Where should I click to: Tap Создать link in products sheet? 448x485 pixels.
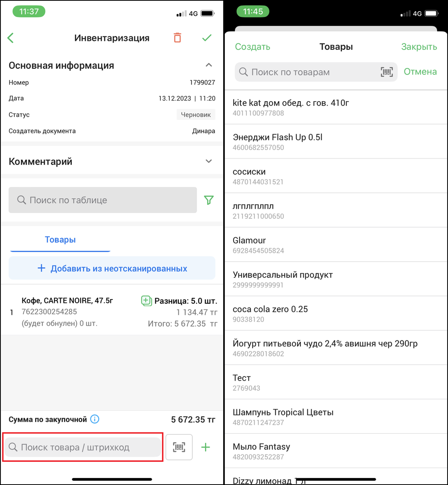(253, 47)
